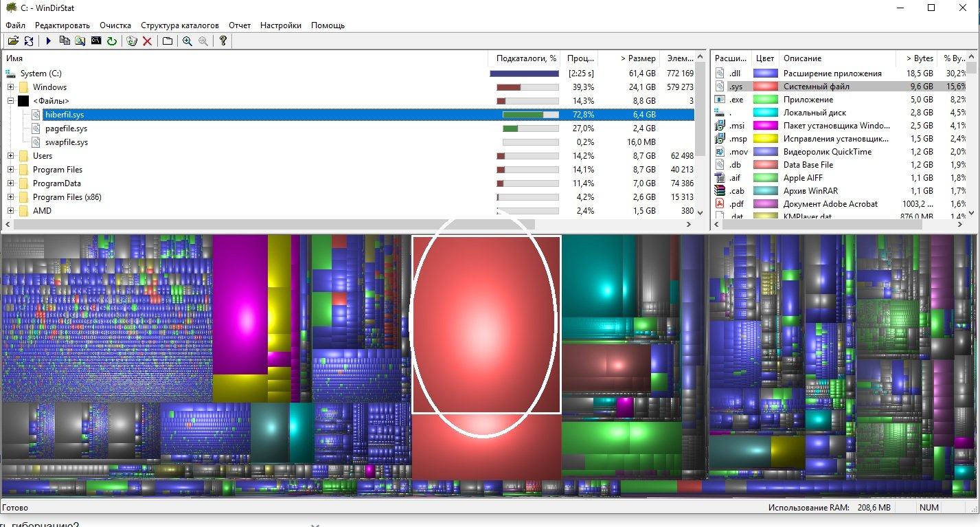The height and width of the screenshot is (527, 980).
Task: Click the large magenta block in the treemap
Action: 240,305
